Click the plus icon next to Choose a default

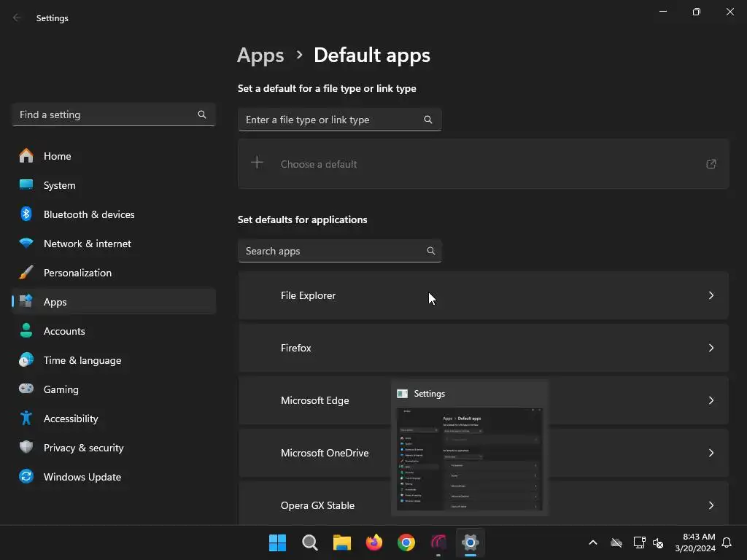click(257, 163)
